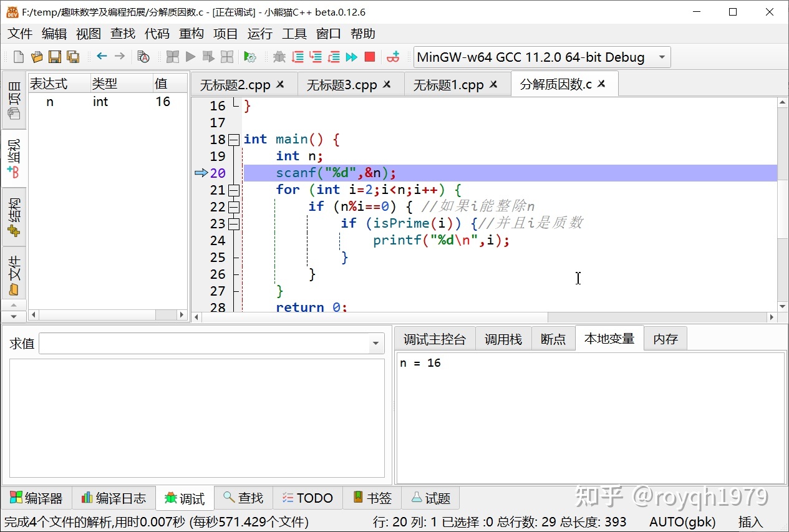789x532 pixels.
Task: Step out with the third red step icon
Action: (x=334, y=57)
